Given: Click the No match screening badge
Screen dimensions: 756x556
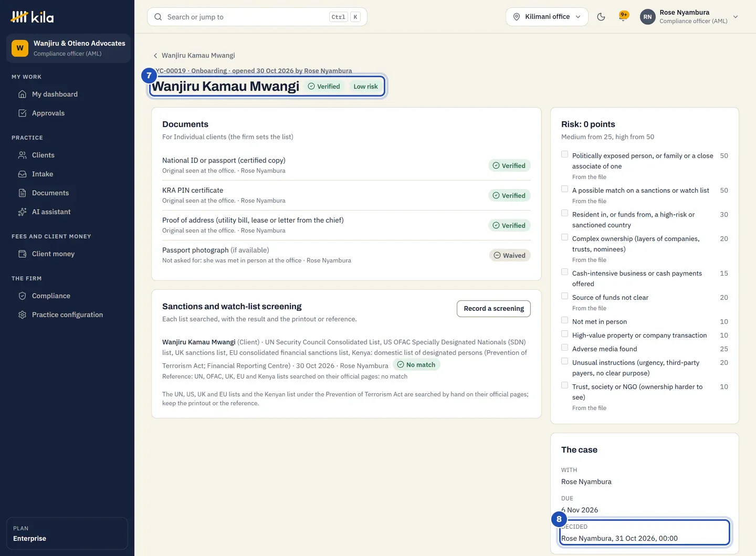Looking at the screenshot, I should (x=416, y=365).
